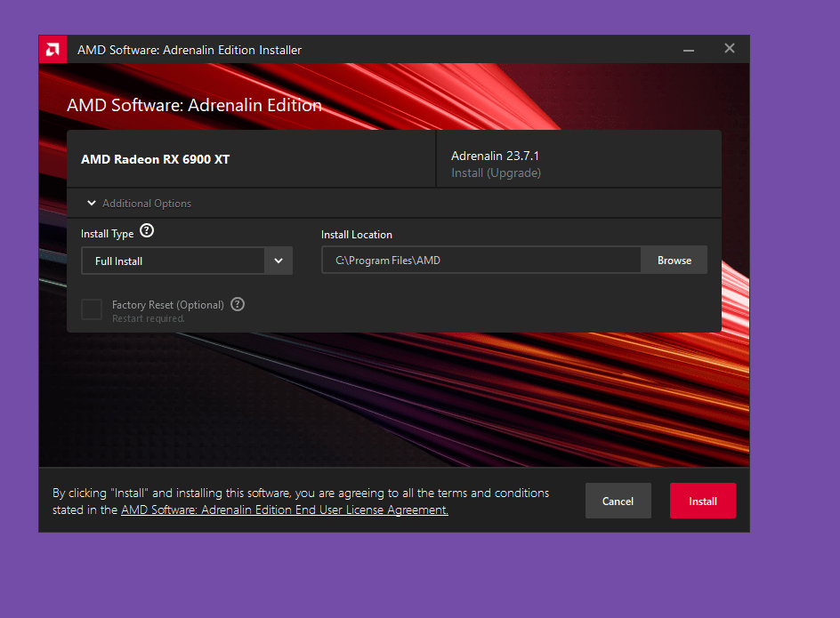Click the Restart required note
Viewport: 840px width, 618px height.
coord(148,318)
